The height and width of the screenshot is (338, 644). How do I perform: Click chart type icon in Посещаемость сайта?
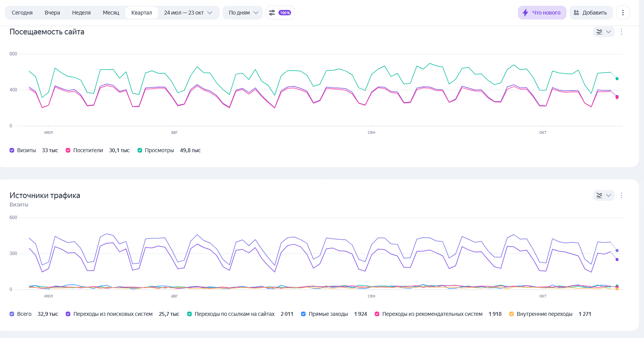click(599, 32)
